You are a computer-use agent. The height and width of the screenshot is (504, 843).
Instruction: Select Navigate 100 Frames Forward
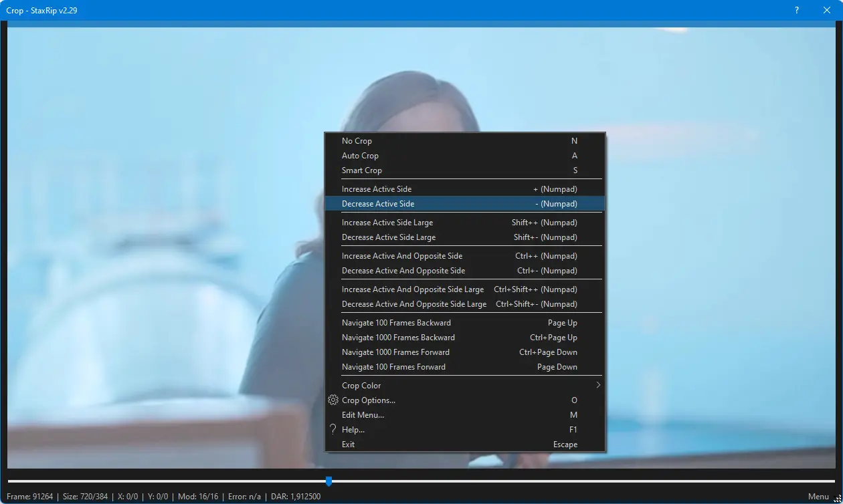(x=465, y=367)
